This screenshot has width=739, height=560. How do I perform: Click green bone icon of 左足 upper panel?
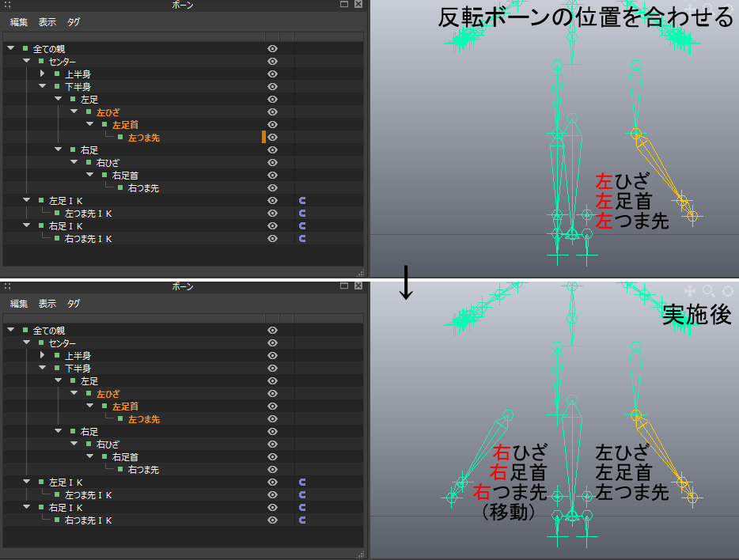pyautogui.click(x=73, y=100)
